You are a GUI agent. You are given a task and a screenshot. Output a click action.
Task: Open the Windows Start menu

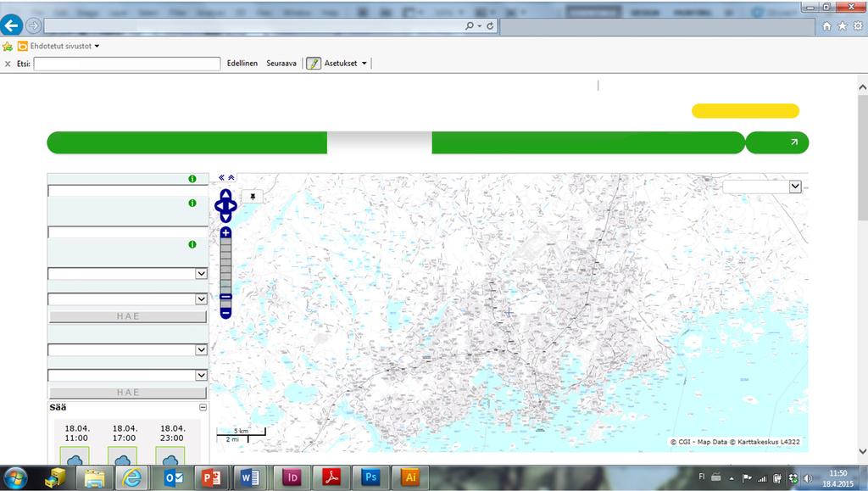pyautogui.click(x=15, y=478)
